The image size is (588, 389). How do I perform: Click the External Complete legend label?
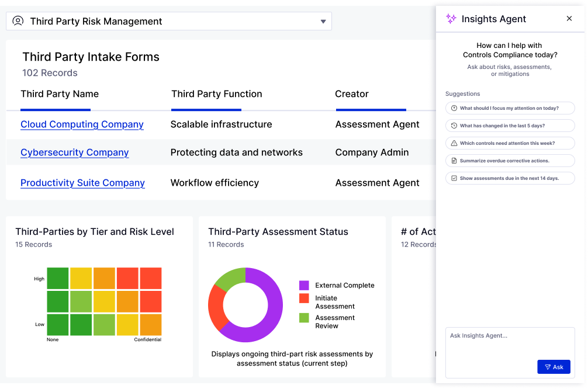[x=345, y=286]
